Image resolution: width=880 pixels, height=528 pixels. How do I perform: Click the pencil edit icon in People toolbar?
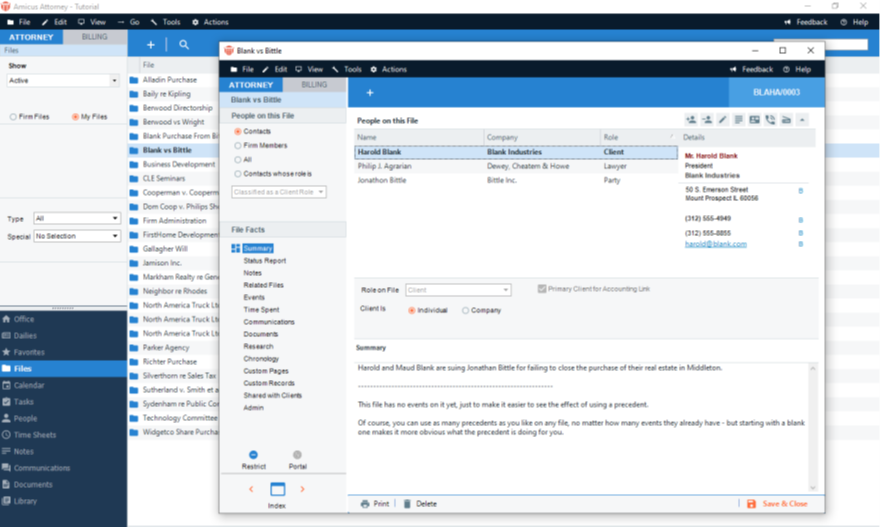(x=723, y=120)
